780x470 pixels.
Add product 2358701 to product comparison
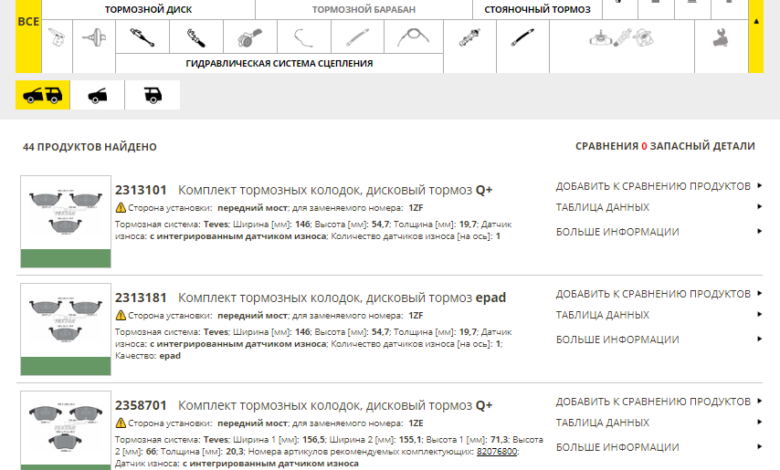pos(653,401)
